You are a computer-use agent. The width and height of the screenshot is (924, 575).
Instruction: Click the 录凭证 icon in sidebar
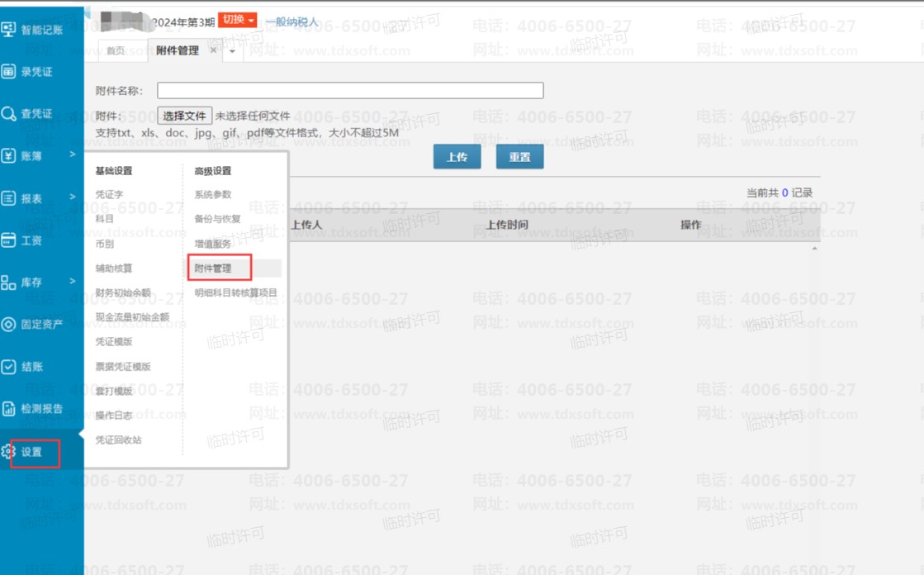[x=9, y=72]
